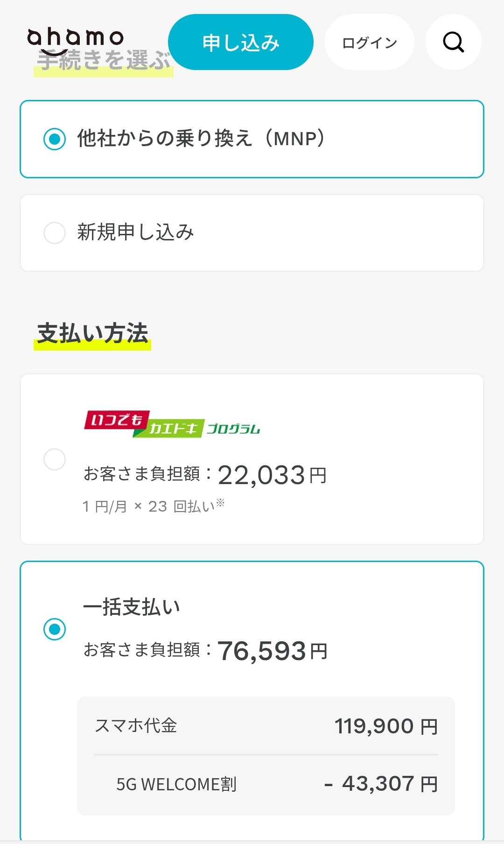Screen dimensions: 504x844
Task: Tap the 22,033円 customer cost amount
Action: 272,475
